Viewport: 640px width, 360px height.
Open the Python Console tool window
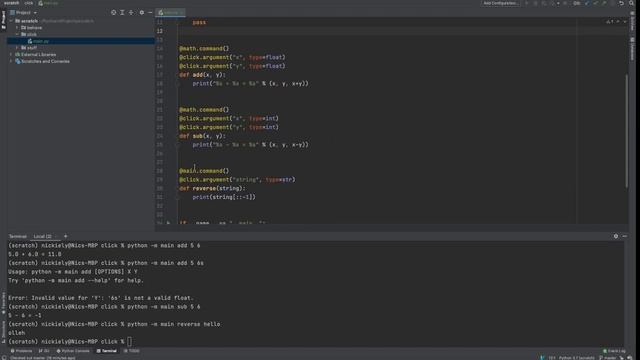[x=73, y=351]
